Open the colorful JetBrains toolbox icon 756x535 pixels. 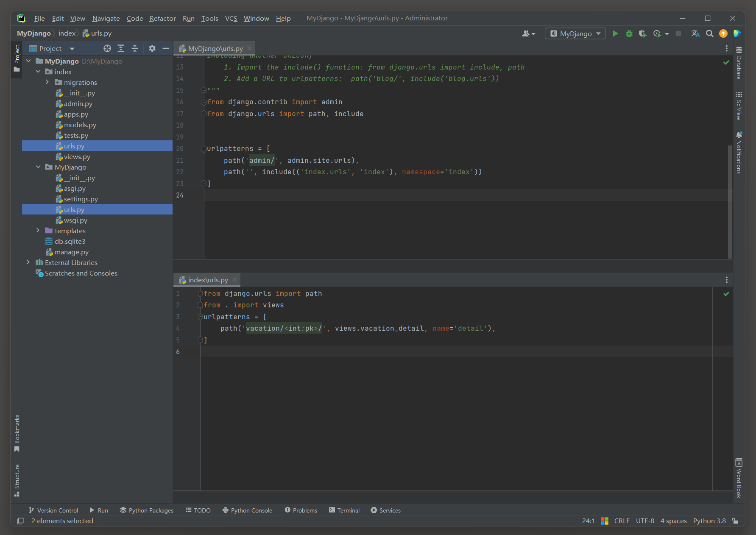(737, 33)
